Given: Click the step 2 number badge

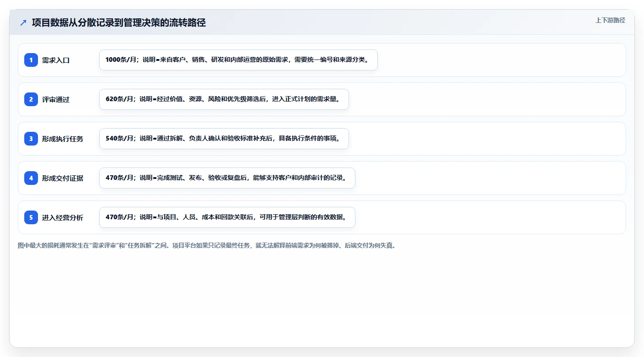Looking at the screenshot, I should point(31,99).
